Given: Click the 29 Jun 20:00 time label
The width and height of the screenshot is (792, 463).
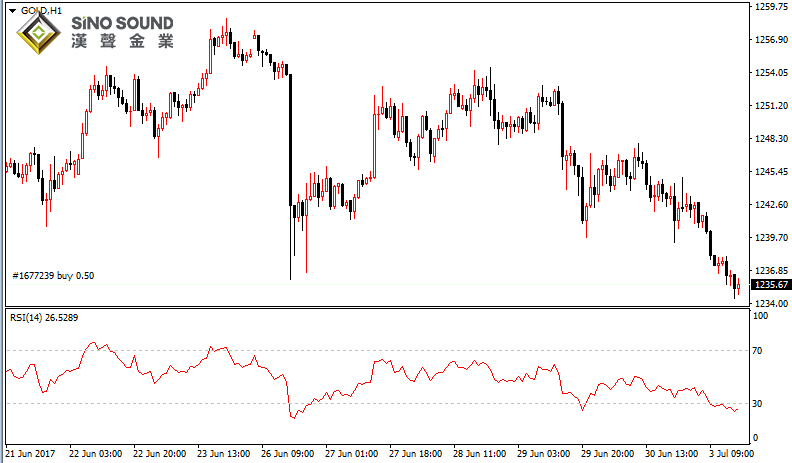Looking at the screenshot, I should (x=607, y=453).
